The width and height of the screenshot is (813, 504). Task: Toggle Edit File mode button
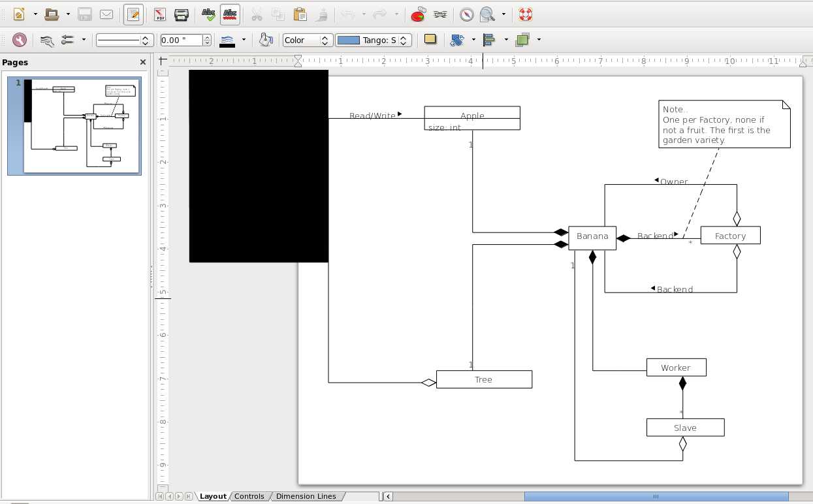[x=133, y=14]
